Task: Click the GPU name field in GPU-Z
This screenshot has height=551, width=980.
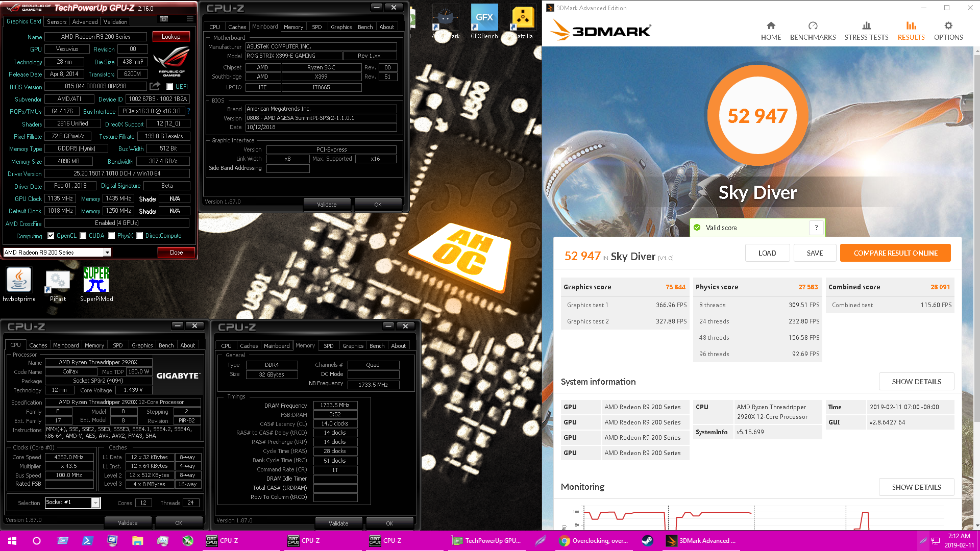Action: coord(96,37)
